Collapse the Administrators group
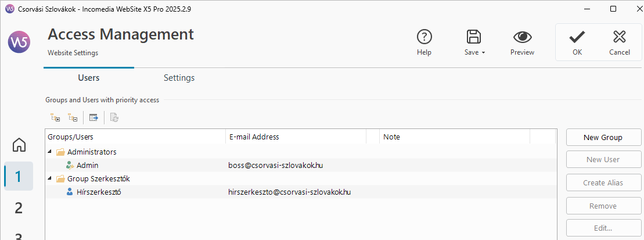Screen dimensions: 644x240 point(49,152)
